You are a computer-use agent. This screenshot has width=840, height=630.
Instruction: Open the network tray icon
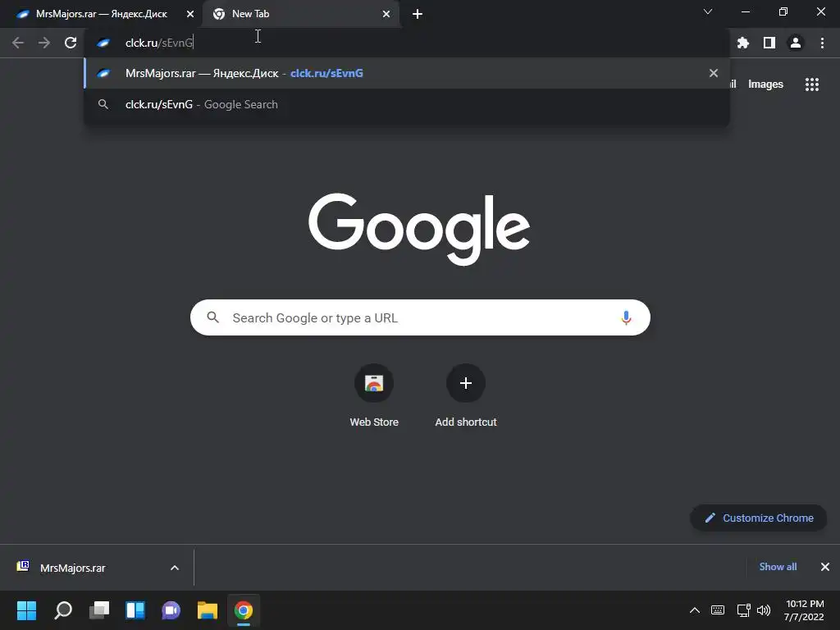pos(743,610)
